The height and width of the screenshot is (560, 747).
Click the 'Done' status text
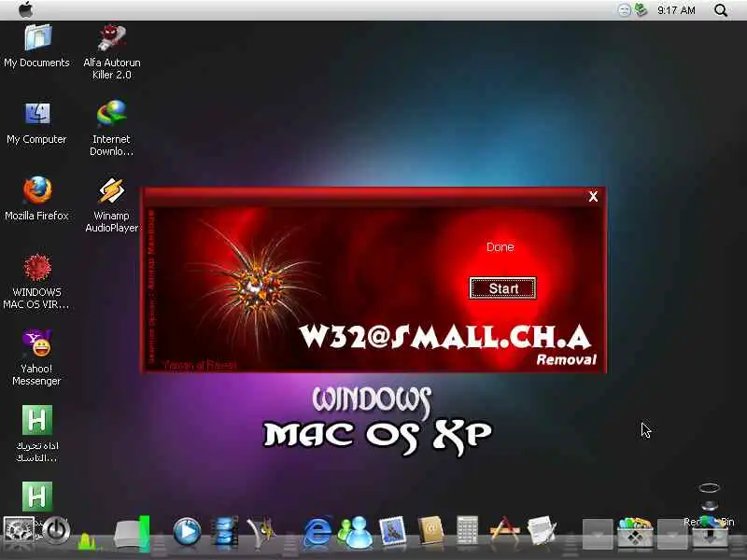500,247
